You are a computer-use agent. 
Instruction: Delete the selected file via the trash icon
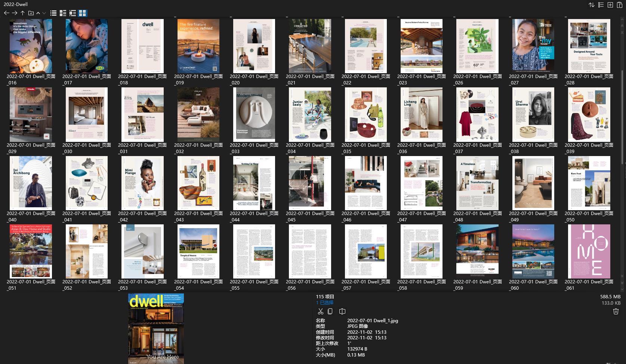click(x=616, y=311)
